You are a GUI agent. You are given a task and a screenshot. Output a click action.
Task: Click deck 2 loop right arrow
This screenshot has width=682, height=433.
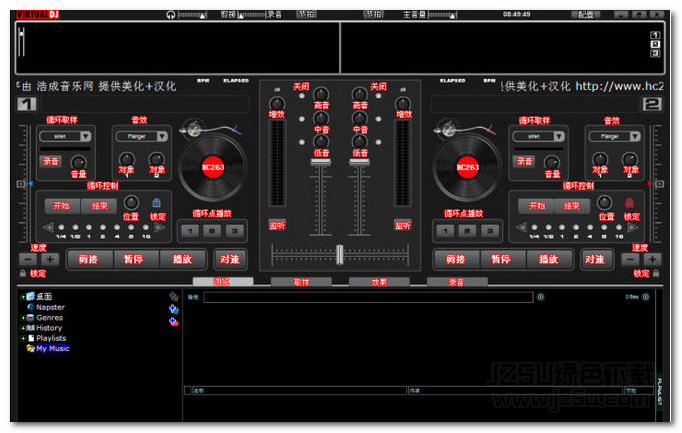(633, 227)
